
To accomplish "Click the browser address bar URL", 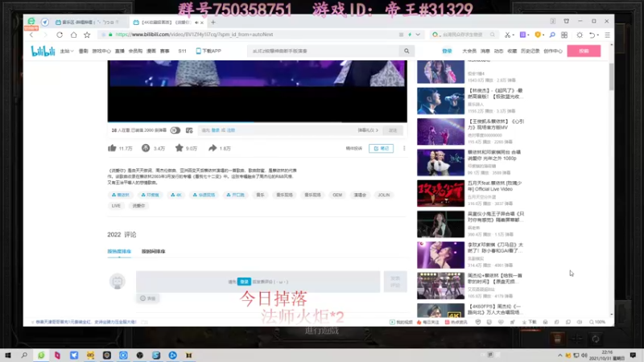I will [194, 35].
